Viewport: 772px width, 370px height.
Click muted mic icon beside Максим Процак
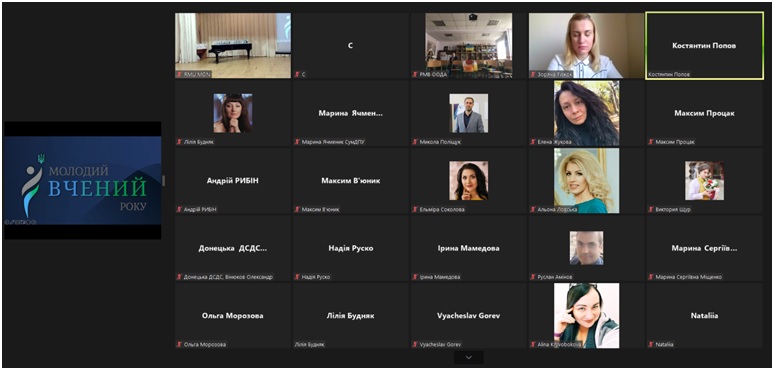click(651, 142)
